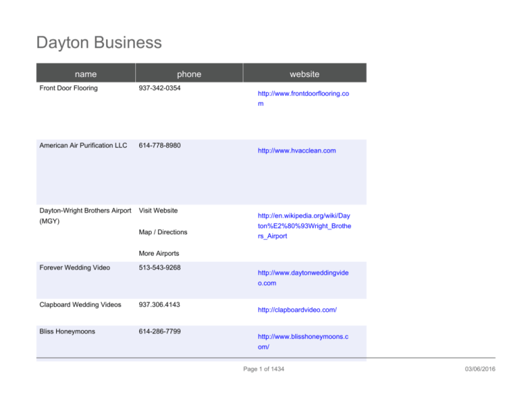Screen dimensions: 532x411
Task: Select Map / Directions for the airport
Action: point(163,231)
